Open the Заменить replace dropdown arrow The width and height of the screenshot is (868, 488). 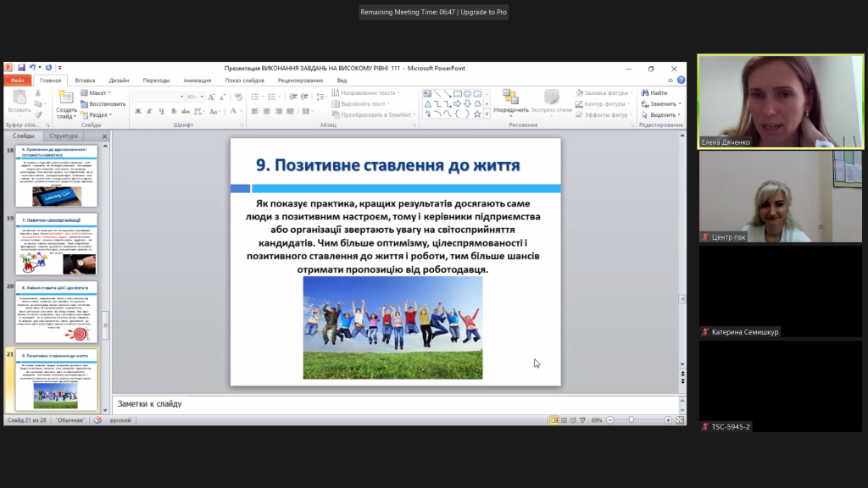tap(680, 103)
